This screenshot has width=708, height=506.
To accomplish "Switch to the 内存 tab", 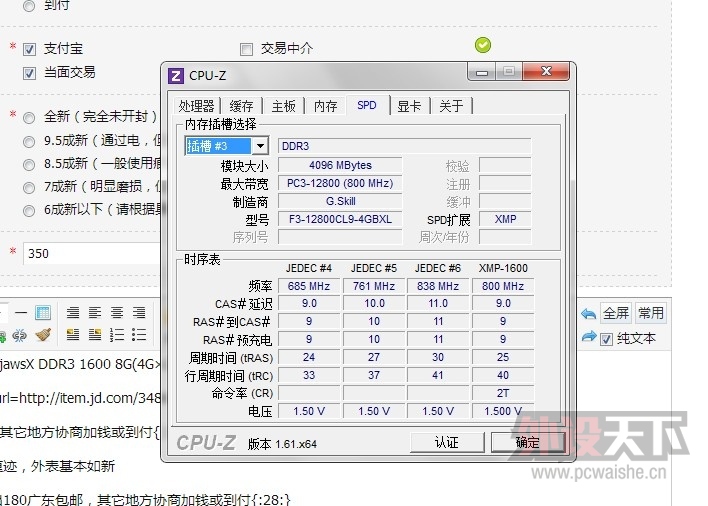I will tap(326, 106).
